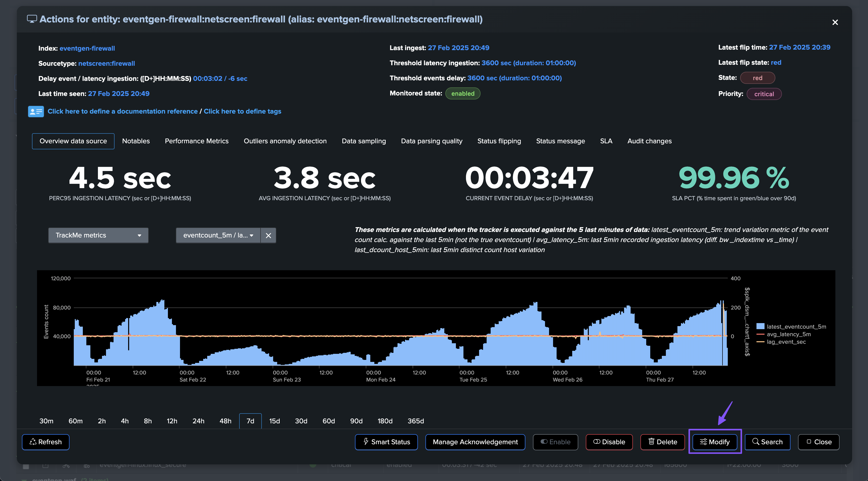The image size is (868, 481).
Task: Click the Refresh button with recycle icon
Action: coord(46,442)
